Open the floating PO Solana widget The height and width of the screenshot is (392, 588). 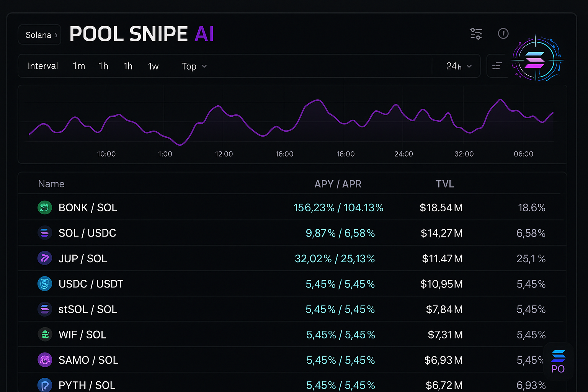(558, 361)
